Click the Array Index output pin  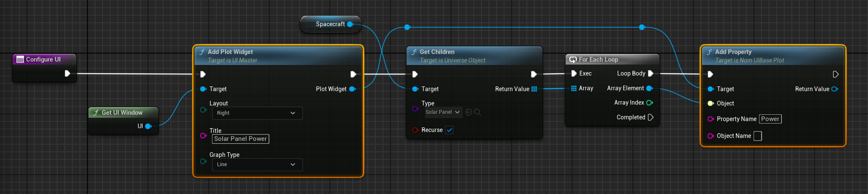point(649,102)
